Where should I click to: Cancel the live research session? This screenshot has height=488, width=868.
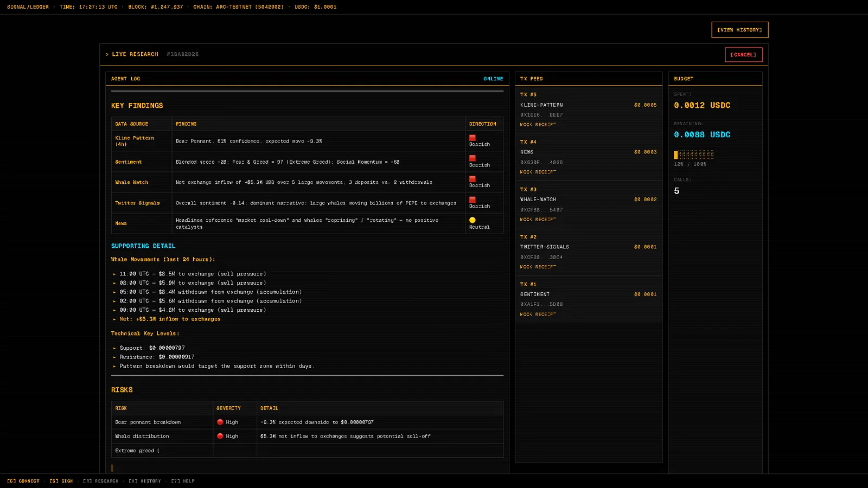tap(743, 55)
